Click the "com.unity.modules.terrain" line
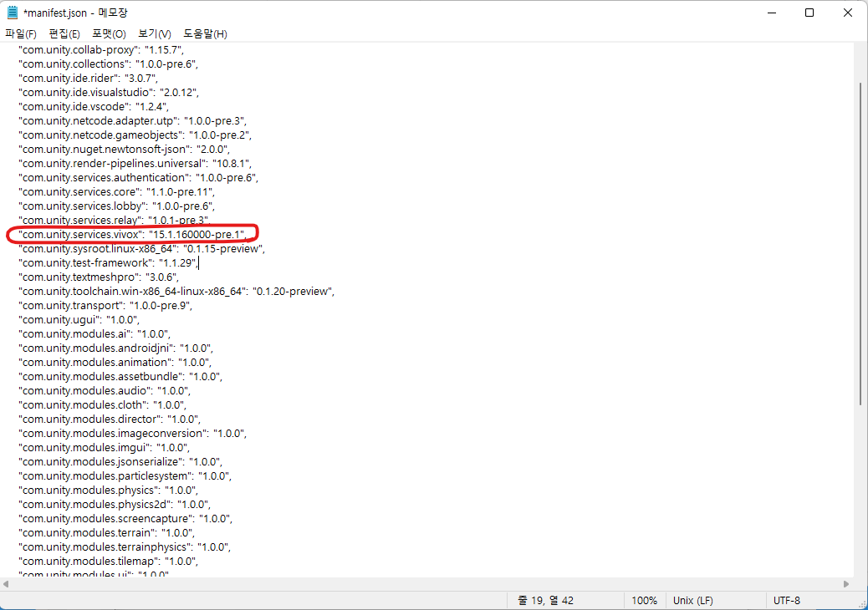 point(107,533)
